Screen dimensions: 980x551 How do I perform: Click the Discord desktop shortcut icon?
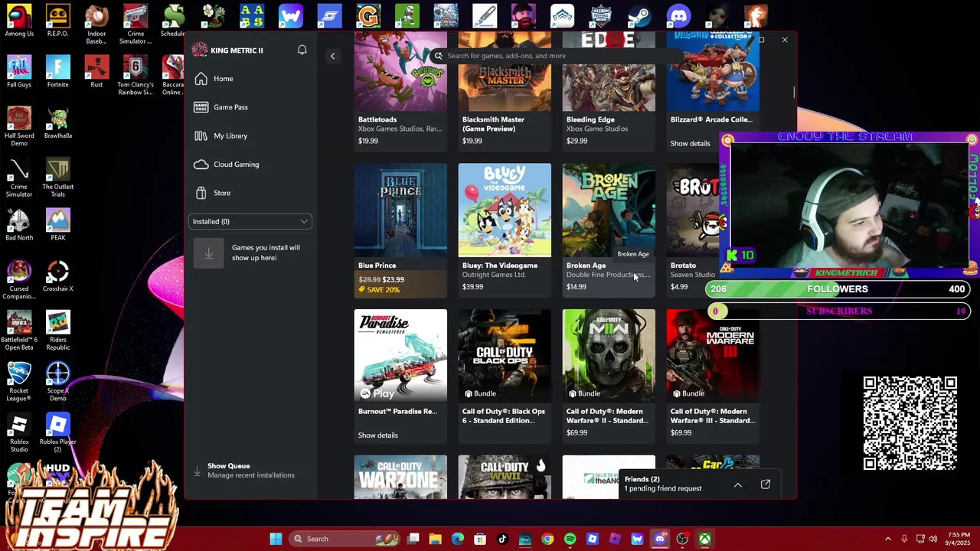point(678,16)
